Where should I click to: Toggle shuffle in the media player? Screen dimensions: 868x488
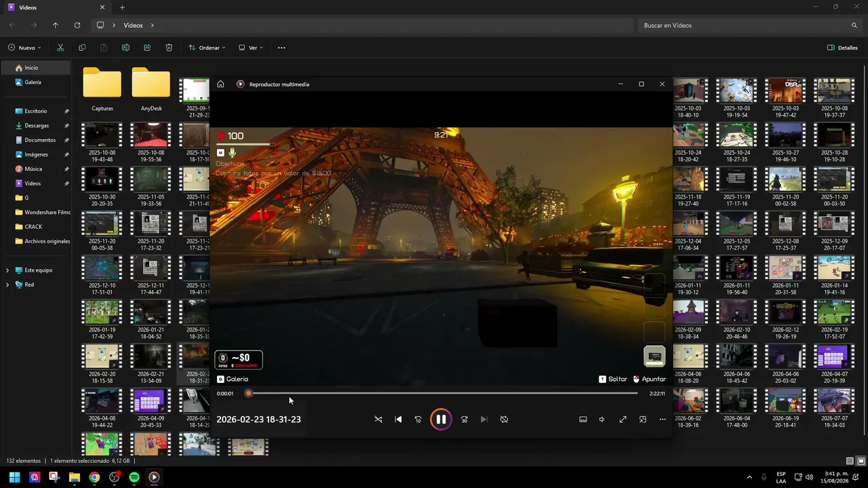pyautogui.click(x=378, y=420)
